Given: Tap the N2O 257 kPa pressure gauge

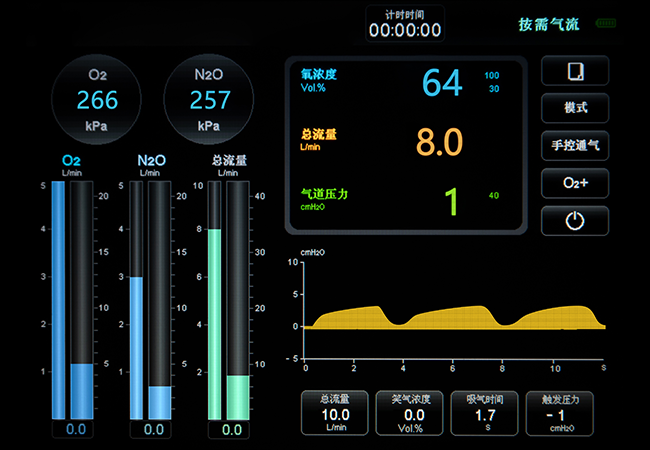Looking at the screenshot, I should [x=209, y=98].
